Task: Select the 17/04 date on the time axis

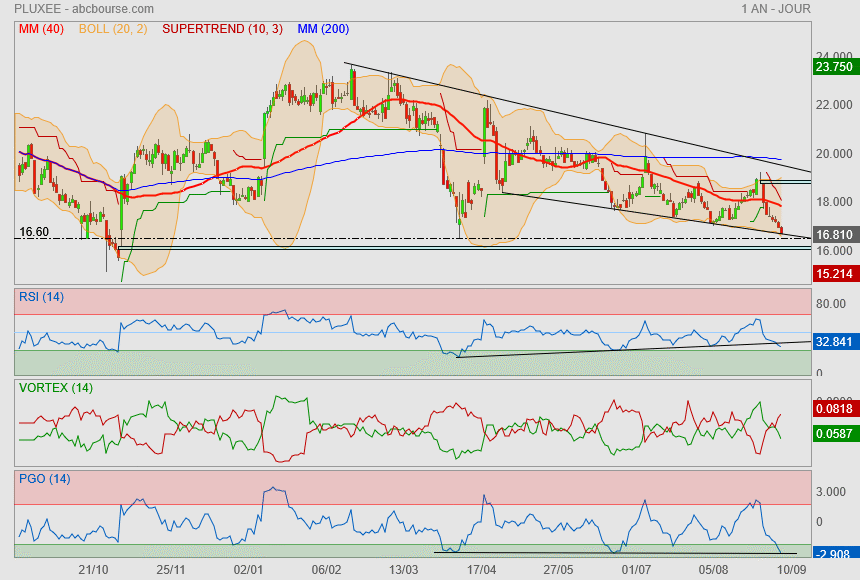Action: (482, 569)
